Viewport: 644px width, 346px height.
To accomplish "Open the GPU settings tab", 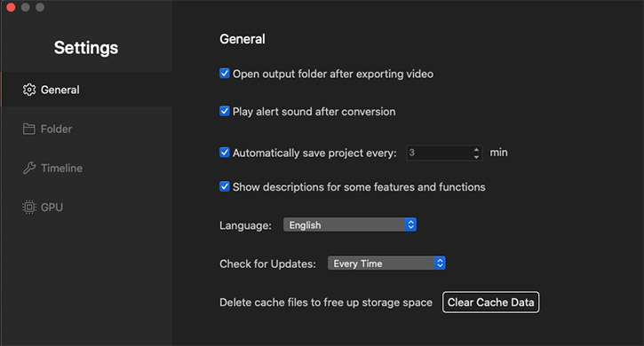I will 86,207.
